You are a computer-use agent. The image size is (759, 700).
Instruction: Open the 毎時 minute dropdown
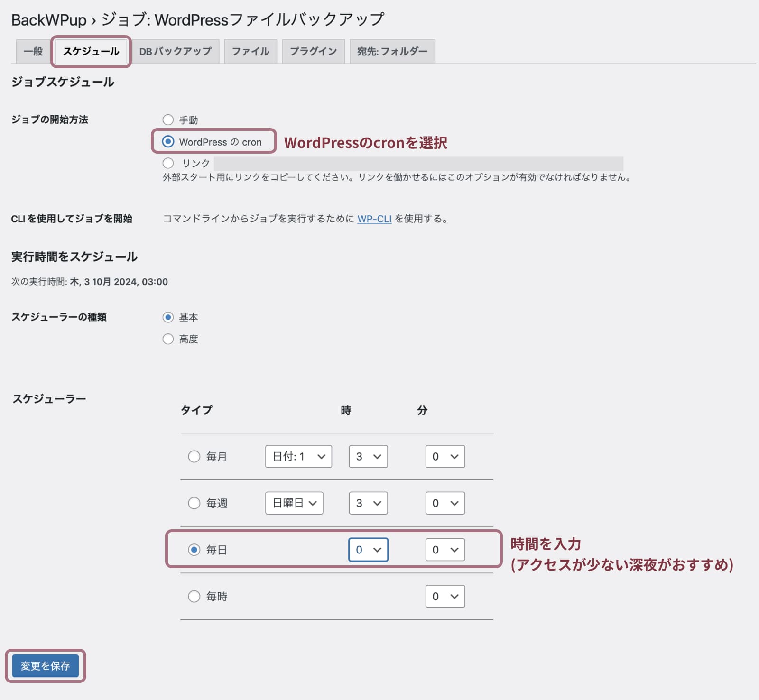(x=445, y=596)
